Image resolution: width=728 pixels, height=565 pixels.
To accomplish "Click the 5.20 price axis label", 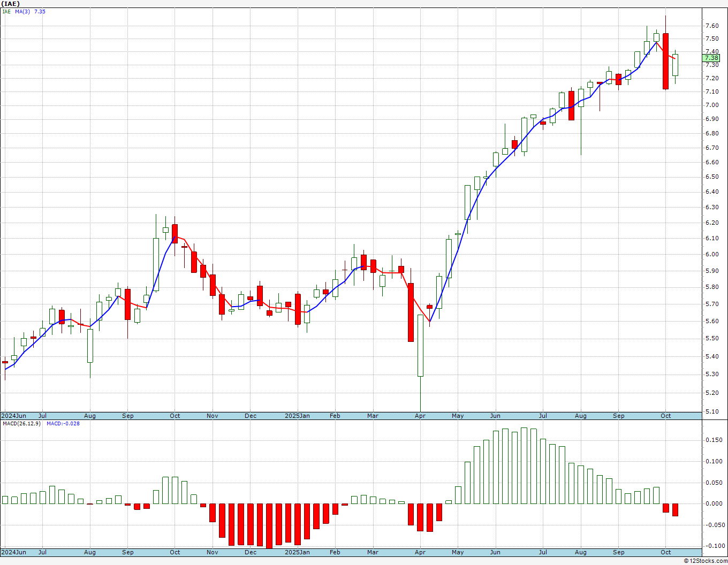I will coord(712,393).
